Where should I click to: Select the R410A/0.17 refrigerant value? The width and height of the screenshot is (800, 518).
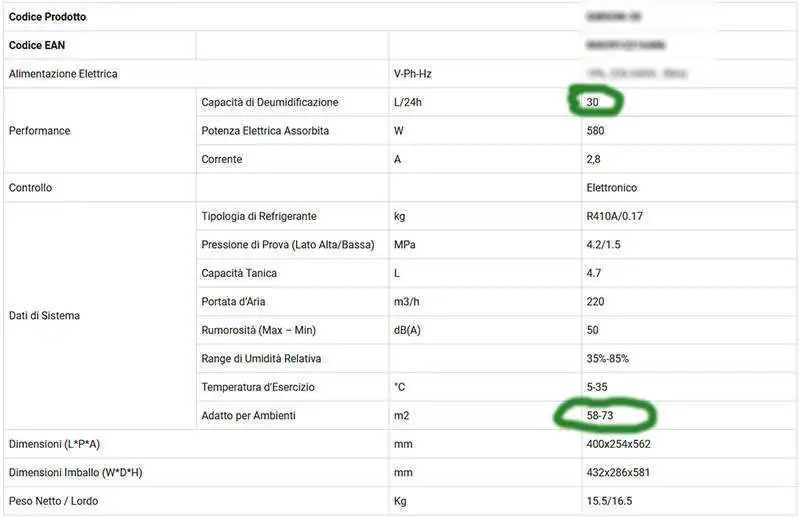pos(615,216)
